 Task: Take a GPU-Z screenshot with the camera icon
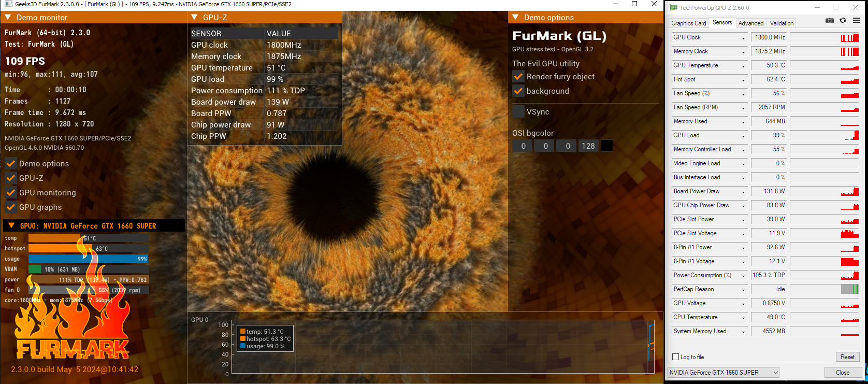tap(830, 20)
